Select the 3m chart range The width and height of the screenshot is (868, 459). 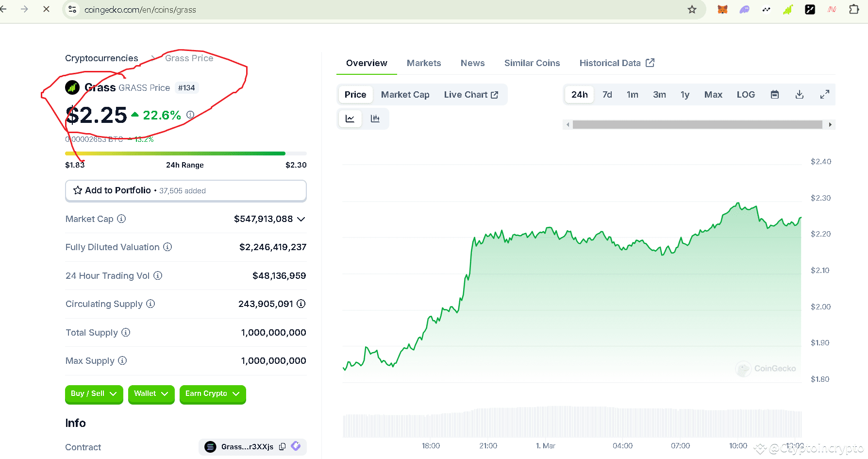click(x=659, y=94)
